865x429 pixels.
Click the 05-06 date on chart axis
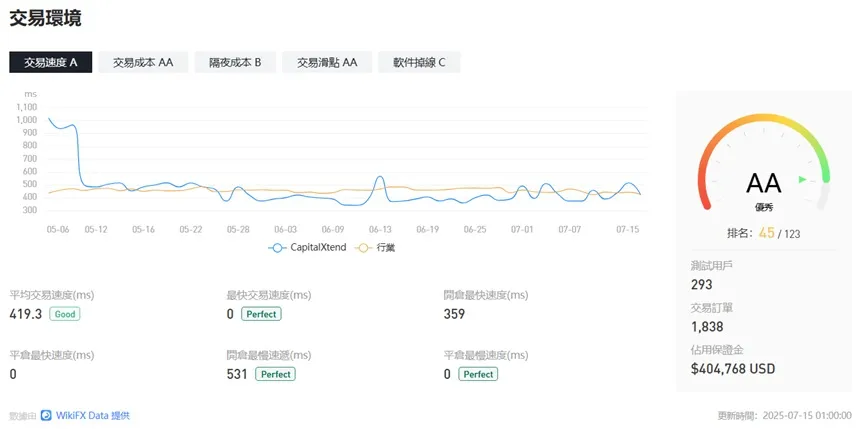(58, 229)
